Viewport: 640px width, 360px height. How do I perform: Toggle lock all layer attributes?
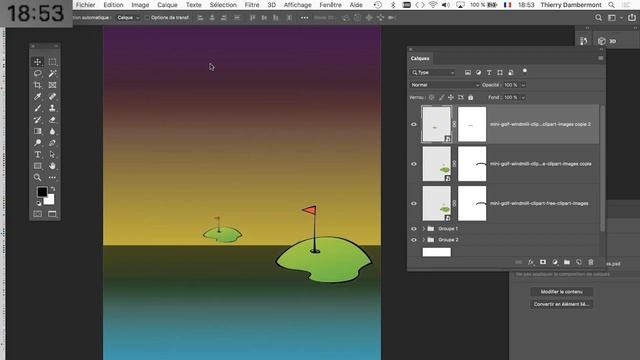471,98
